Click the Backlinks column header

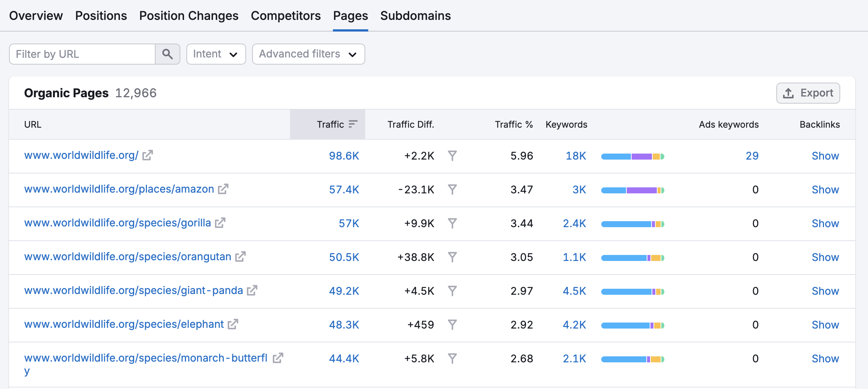[820, 124]
